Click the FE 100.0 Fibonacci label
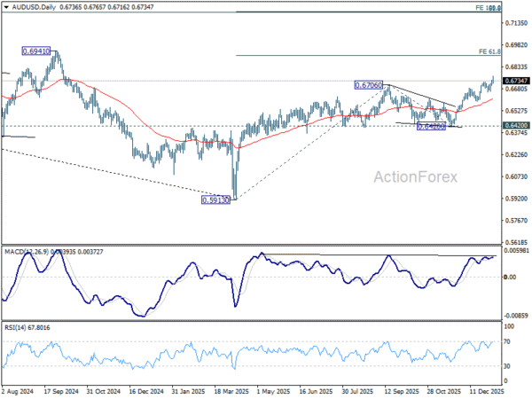The image size is (532, 399). 489,7
